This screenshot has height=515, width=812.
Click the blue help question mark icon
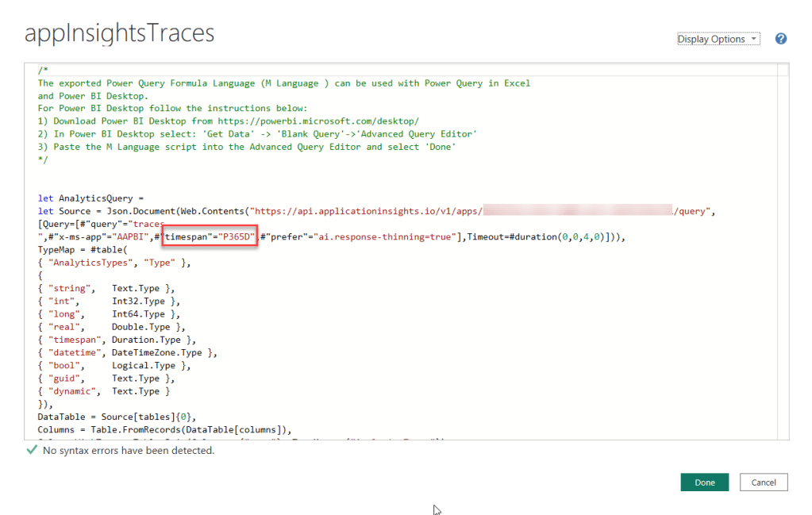pos(780,39)
